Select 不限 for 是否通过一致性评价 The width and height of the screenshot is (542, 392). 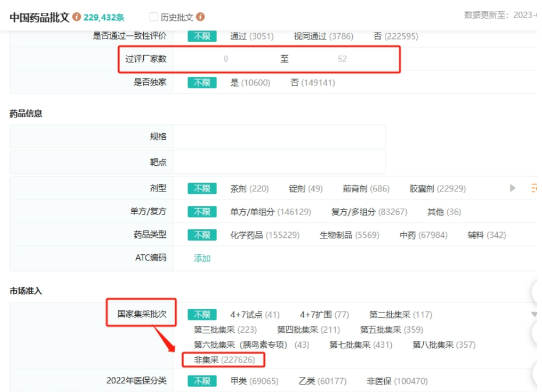(202, 36)
